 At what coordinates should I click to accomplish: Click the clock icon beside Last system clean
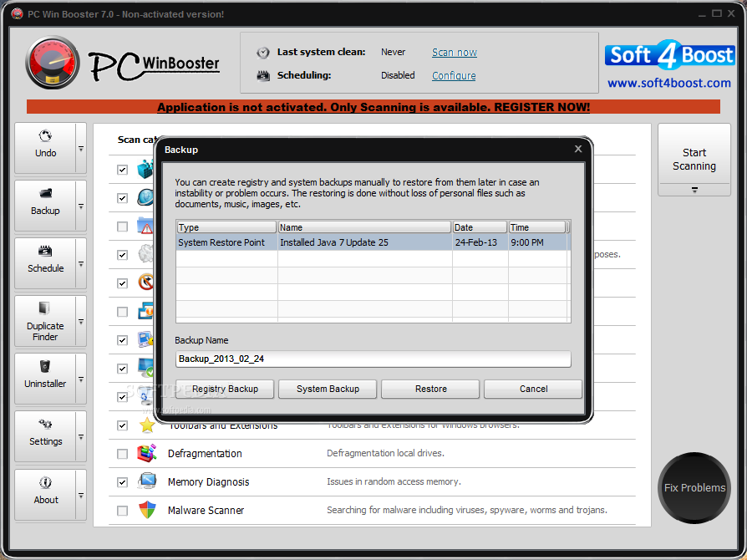tap(263, 53)
